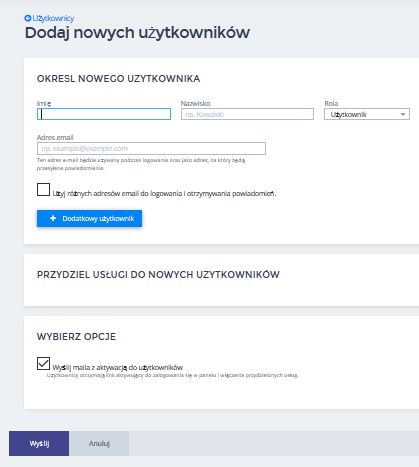This screenshot has height=467, width=419.
Task: Add another user with Dodatkowy użytkownik button
Action: 89,218
